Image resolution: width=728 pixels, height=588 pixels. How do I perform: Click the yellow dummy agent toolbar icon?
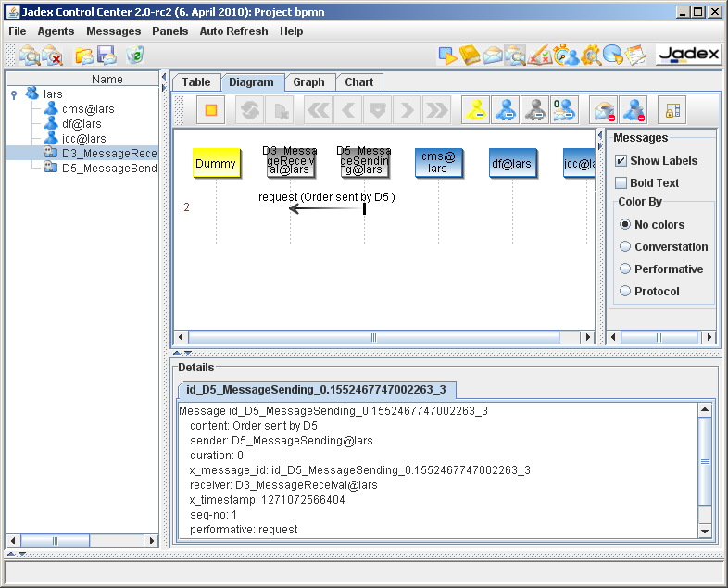pyautogui.click(x=476, y=111)
